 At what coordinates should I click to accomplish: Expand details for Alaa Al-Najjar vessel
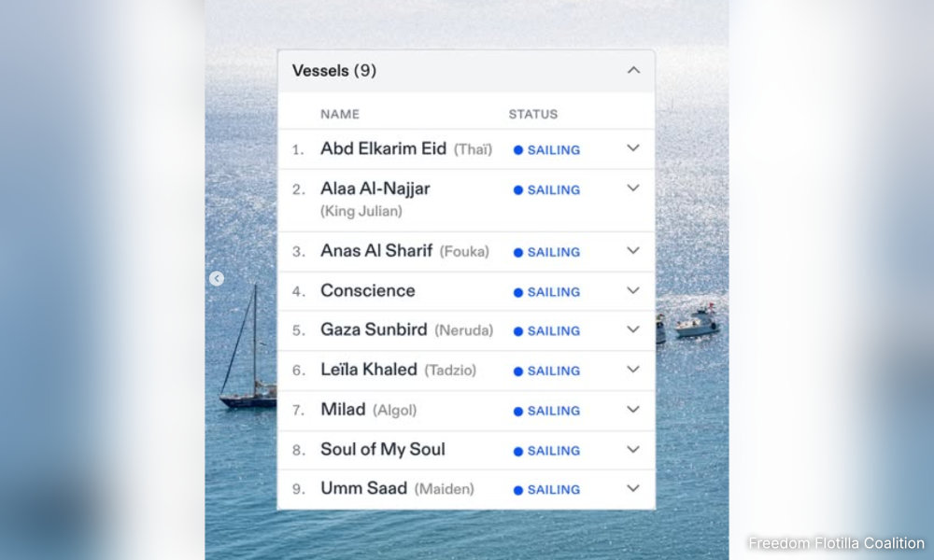(x=633, y=189)
